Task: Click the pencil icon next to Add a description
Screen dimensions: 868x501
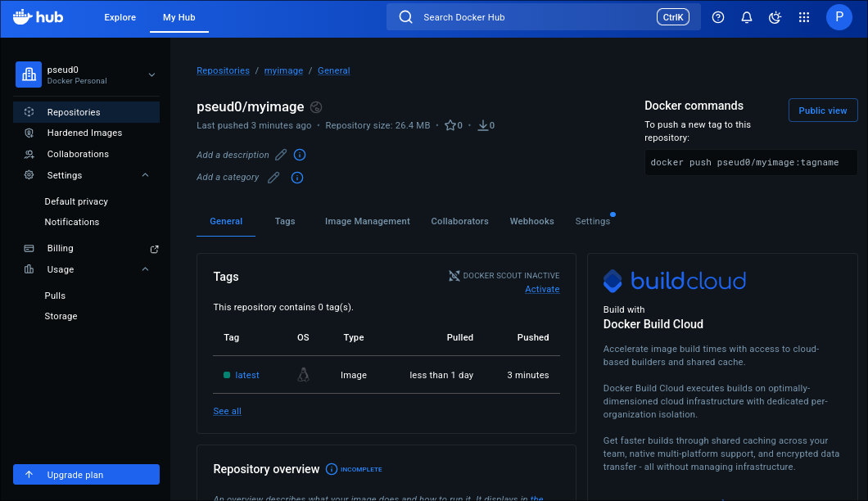Action: pyautogui.click(x=281, y=155)
